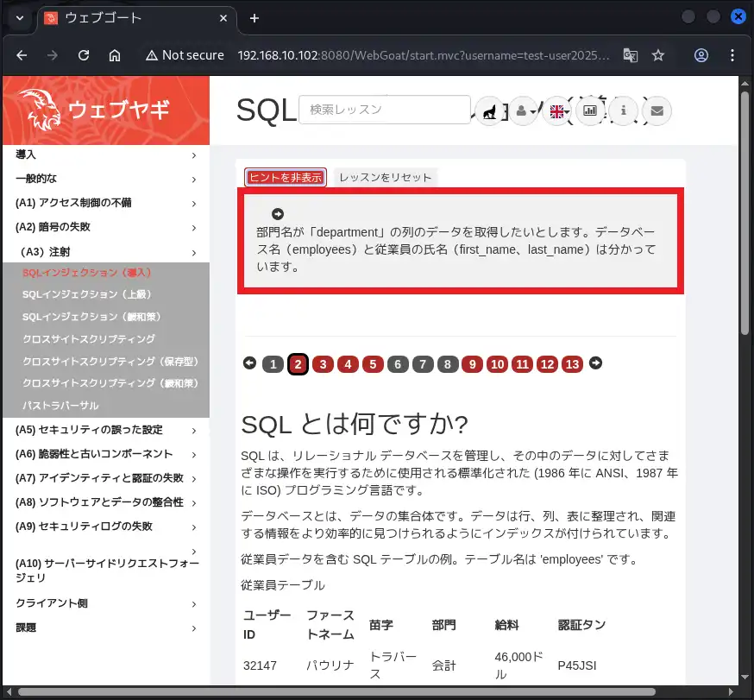Viewport: 754px width, 700px height.
Task: Open WebWolf via the wolf icon
Action: click(x=492, y=110)
